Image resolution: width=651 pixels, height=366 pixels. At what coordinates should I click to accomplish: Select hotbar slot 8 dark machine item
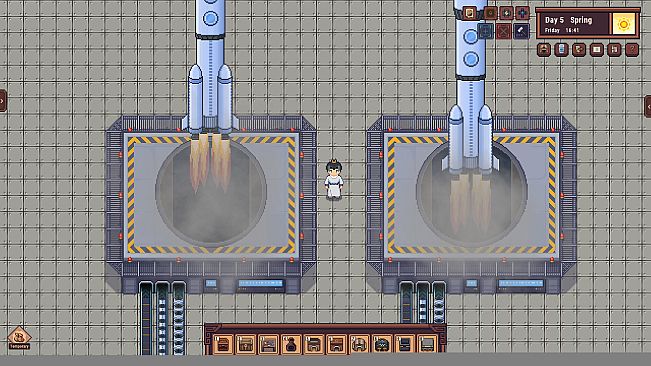382,344
